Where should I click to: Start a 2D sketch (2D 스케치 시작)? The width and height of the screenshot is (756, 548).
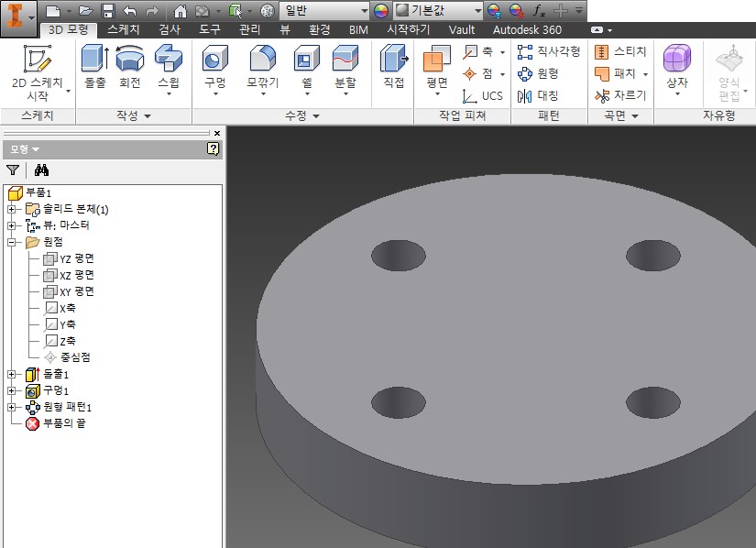[x=38, y=72]
